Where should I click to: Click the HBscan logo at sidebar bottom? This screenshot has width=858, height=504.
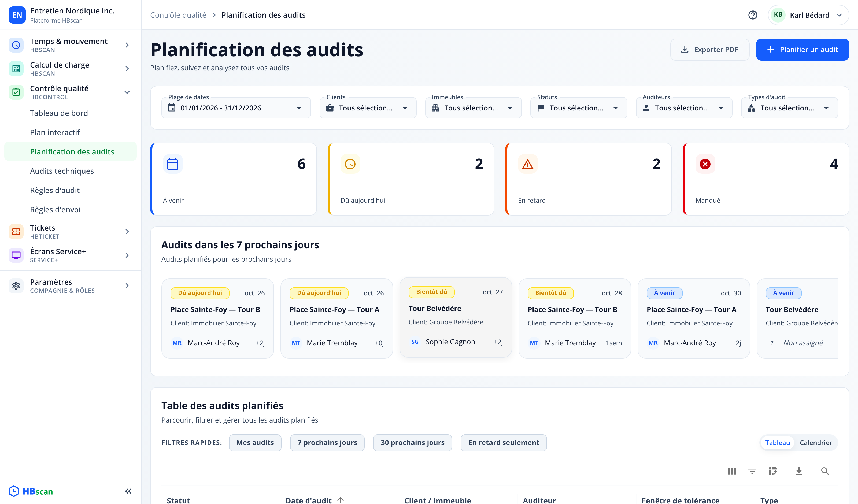tap(31, 491)
